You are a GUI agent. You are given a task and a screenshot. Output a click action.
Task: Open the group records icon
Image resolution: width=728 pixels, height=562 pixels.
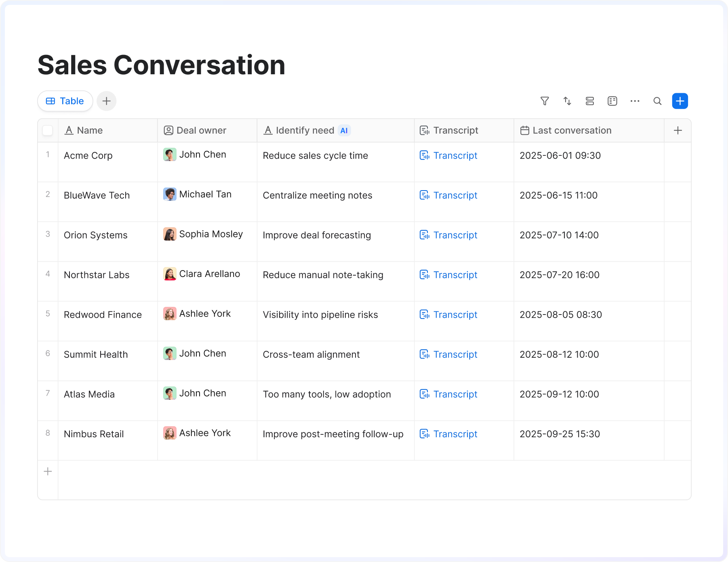(x=590, y=101)
